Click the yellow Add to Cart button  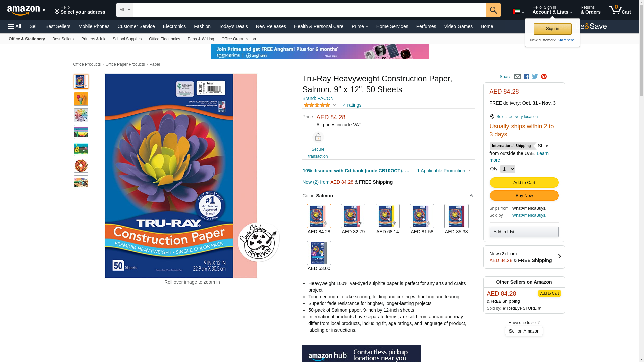click(x=524, y=182)
